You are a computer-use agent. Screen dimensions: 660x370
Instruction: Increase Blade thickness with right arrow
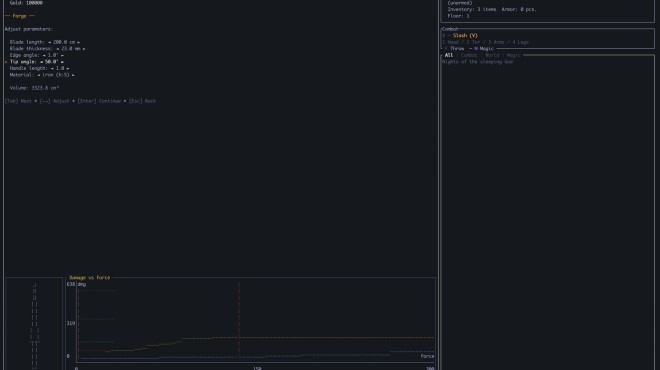(84, 49)
